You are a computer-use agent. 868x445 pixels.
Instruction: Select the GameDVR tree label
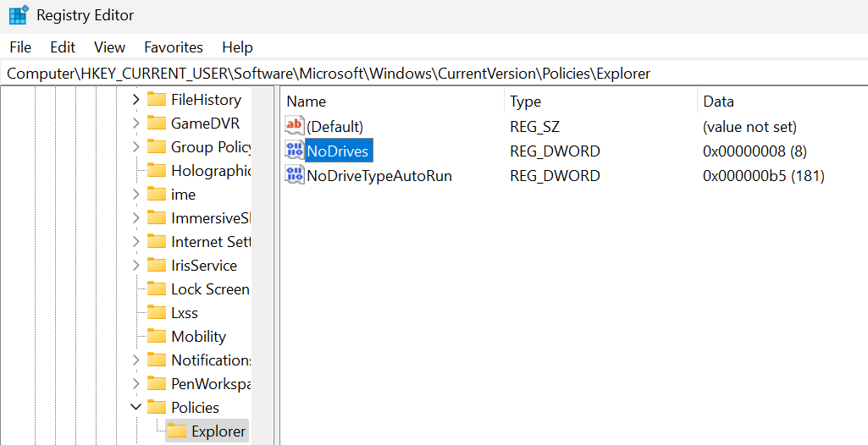(x=206, y=124)
